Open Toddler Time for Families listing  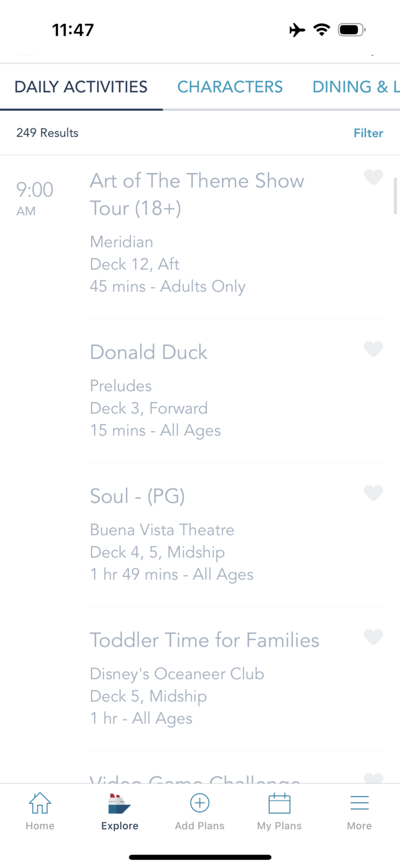(x=204, y=640)
